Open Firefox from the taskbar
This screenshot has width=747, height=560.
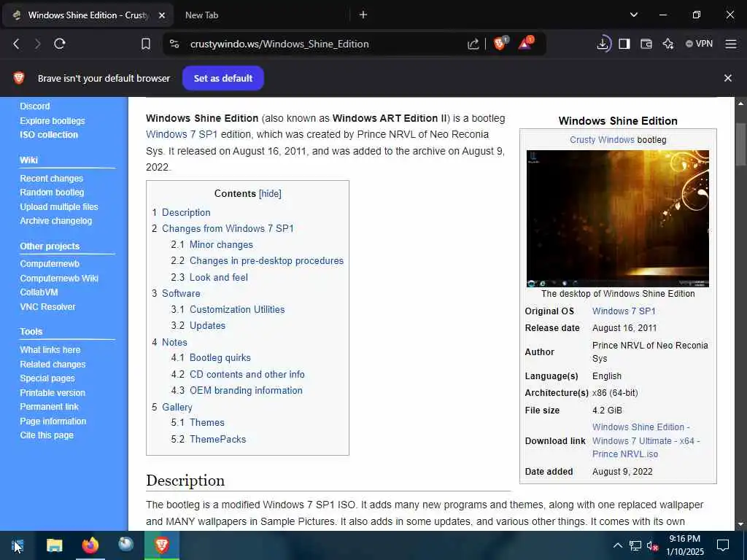click(90, 545)
